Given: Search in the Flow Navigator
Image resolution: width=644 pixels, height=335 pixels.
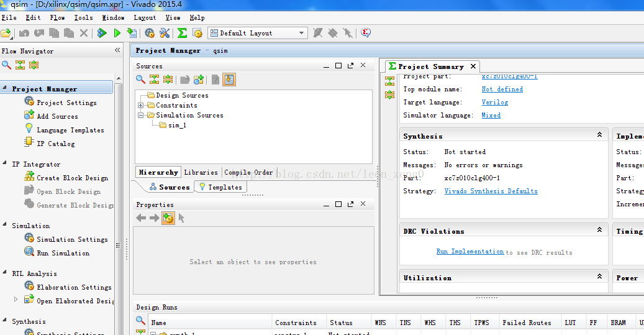Looking at the screenshot, I should (7, 65).
